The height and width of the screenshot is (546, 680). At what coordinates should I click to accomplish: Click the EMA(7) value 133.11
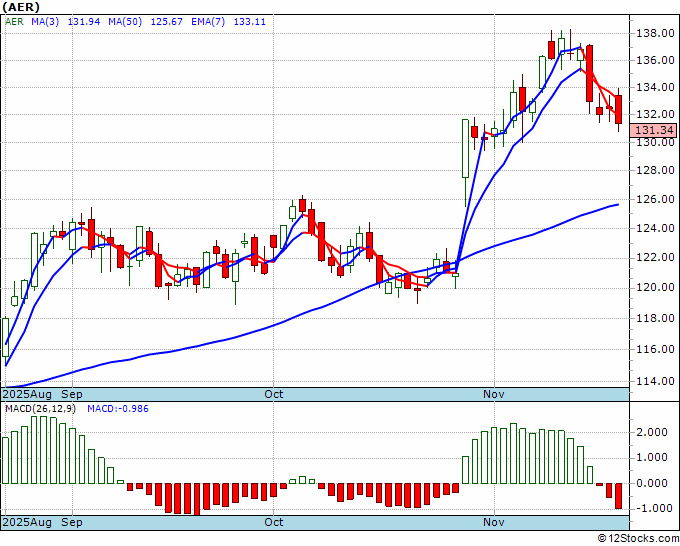pyautogui.click(x=250, y=22)
